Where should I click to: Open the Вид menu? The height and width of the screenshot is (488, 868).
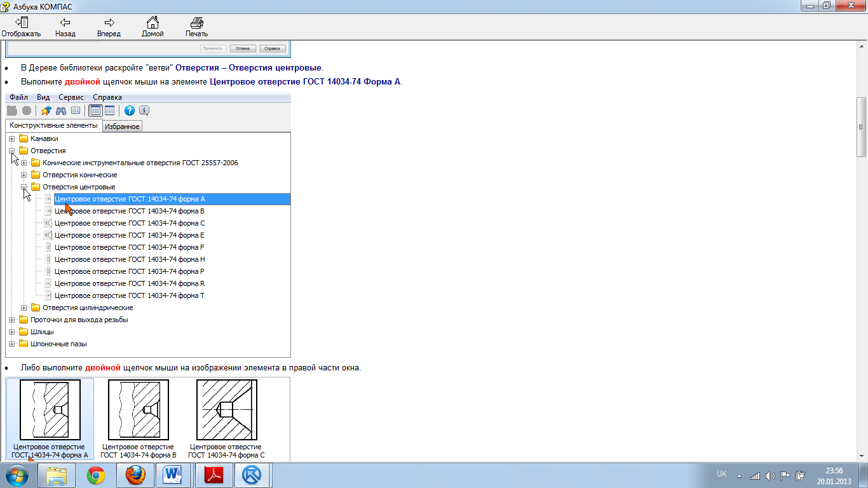[x=43, y=97]
